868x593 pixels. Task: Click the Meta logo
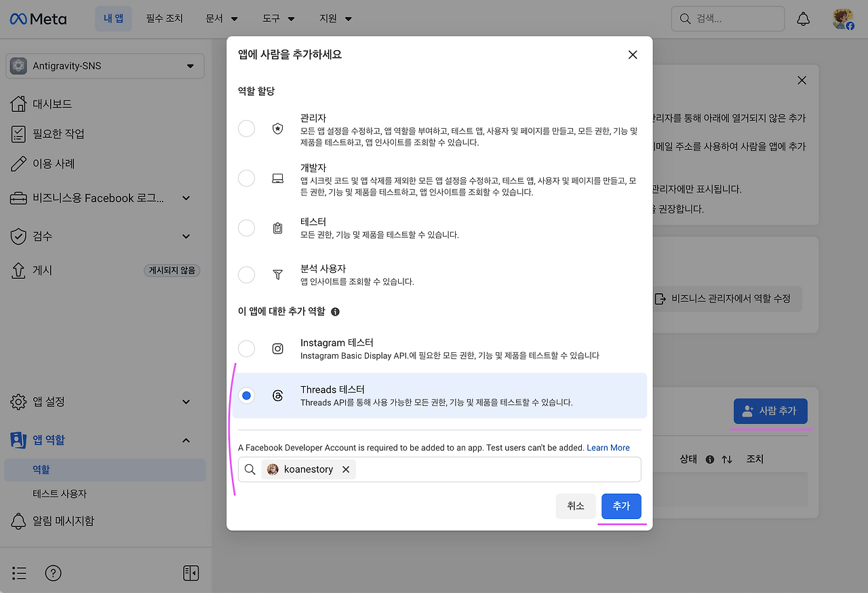point(38,18)
